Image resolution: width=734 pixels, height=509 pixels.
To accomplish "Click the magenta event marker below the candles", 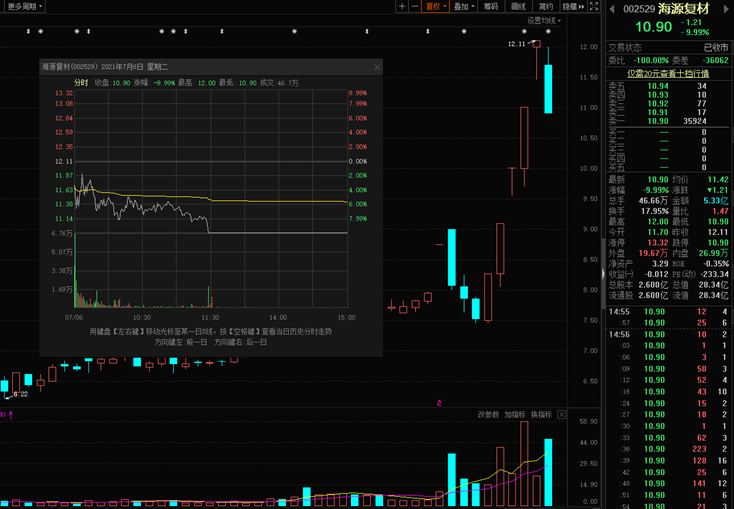I will pyautogui.click(x=439, y=403).
